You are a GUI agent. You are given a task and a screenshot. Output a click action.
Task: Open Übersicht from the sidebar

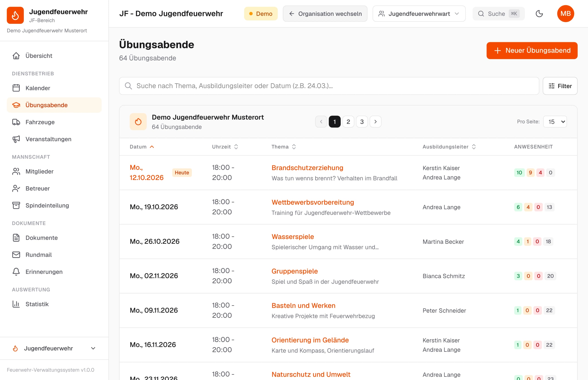(x=54, y=56)
